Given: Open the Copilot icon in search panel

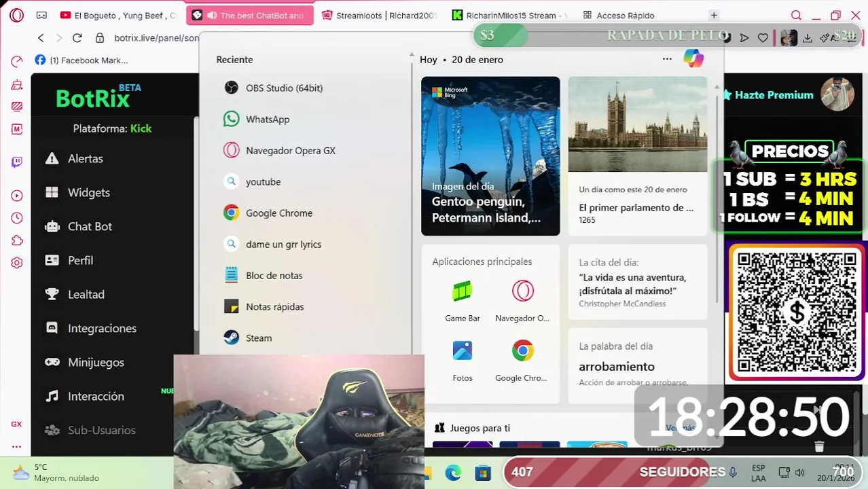Looking at the screenshot, I should click(693, 59).
